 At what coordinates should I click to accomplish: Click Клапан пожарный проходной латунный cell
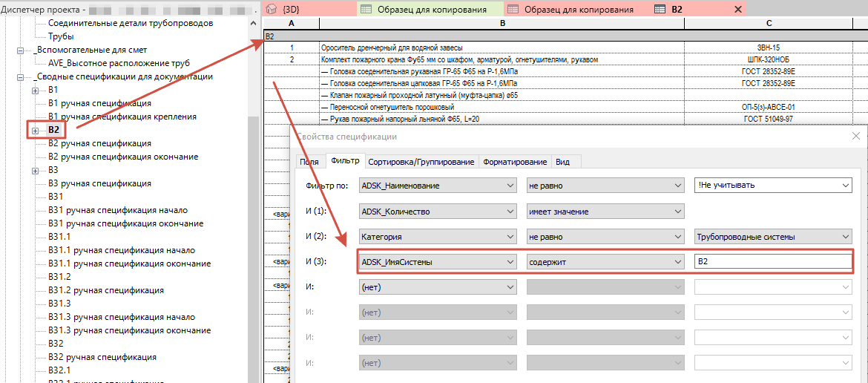(502, 95)
